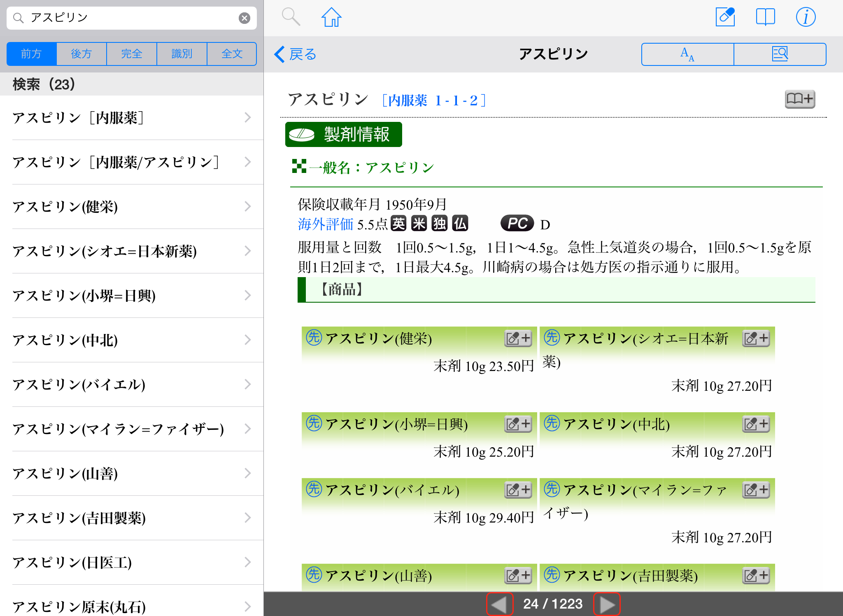This screenshot has height=616, width=843.
Task: Select 全文 search mode
Action: point(232,54)
